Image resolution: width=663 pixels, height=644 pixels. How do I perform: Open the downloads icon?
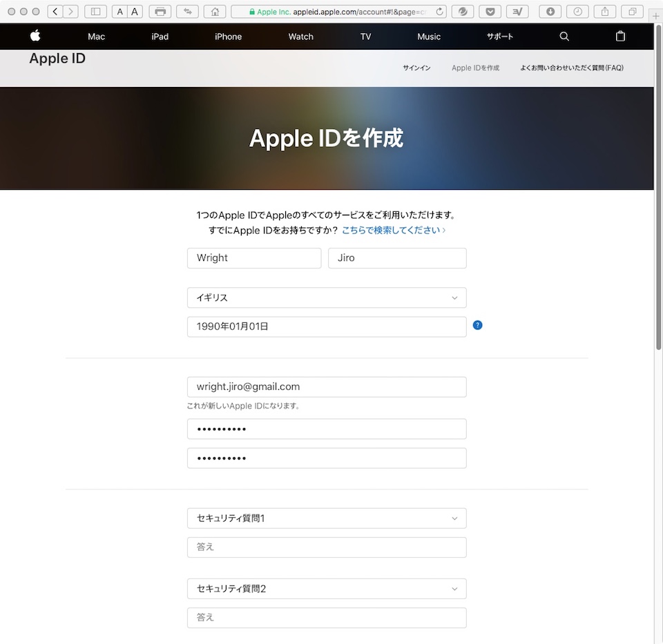click(x=550, y=12)
